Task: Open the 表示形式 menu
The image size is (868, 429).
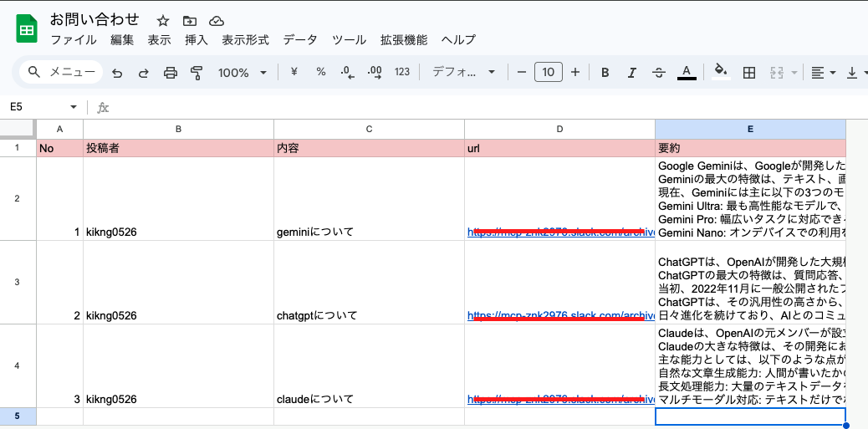Action: tap(245, 40)
